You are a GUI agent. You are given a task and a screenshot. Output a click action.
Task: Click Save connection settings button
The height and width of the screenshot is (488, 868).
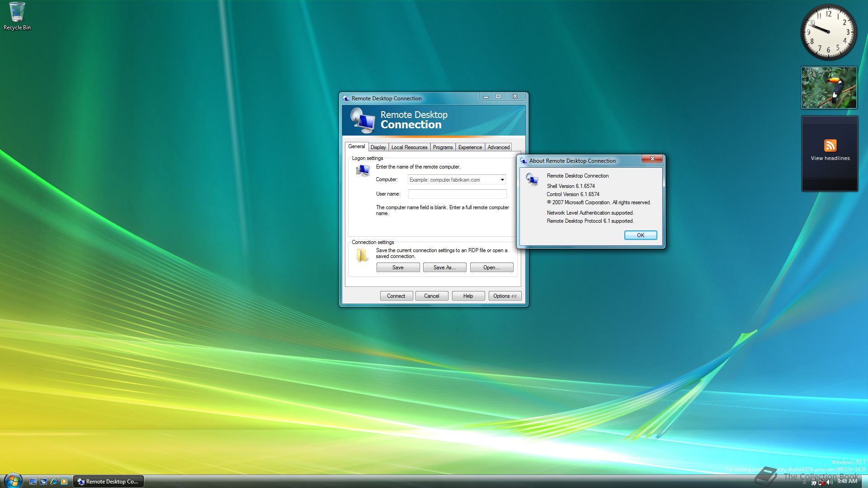[398, 267]
